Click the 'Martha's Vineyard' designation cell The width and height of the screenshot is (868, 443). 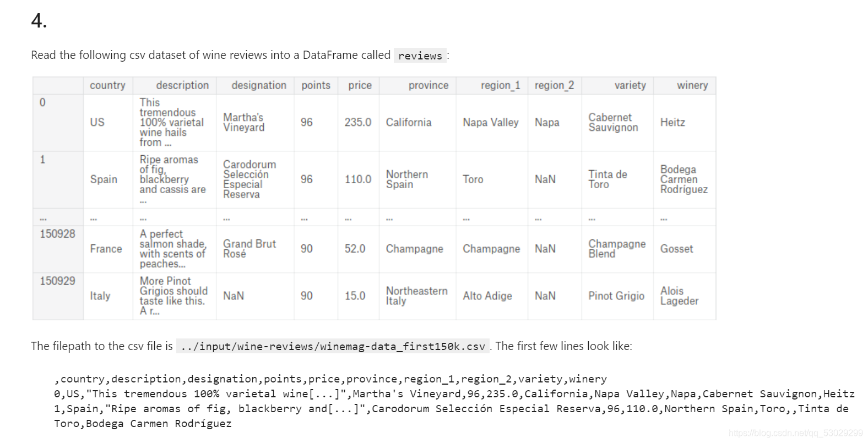pos(255,123)
